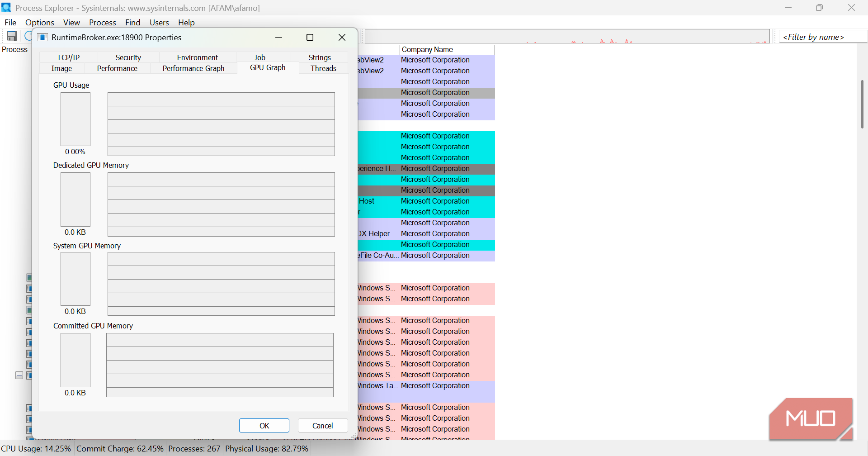The width and height of the screenshot is (868, 456).
Task: Click the Process column header
Action: (15, 49)
